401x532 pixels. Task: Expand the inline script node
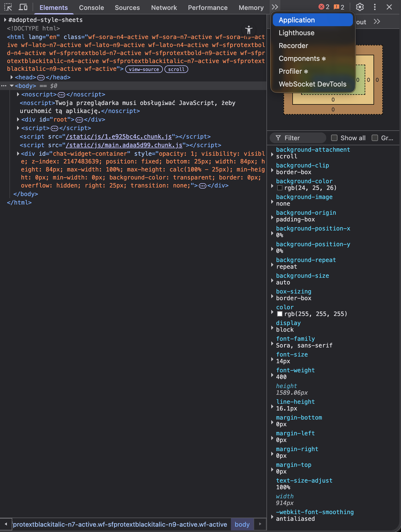pos(18,128)
